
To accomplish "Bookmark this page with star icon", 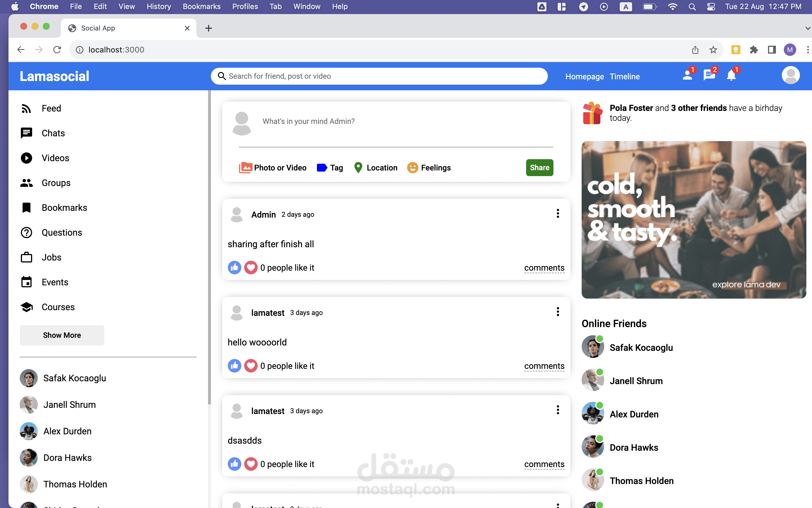I will point(713,50).
